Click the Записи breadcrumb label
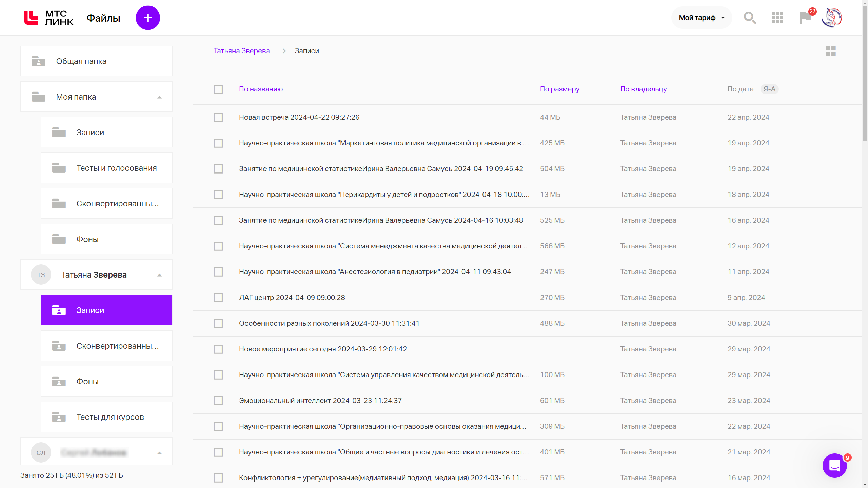The image size is (868, 488). pyautogui.click(x=307, y=51)
